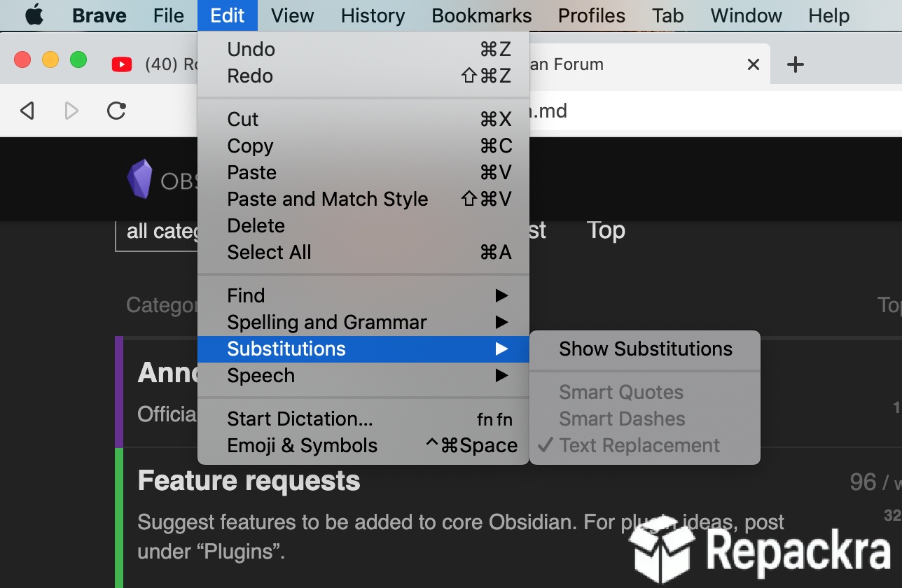Choose Start Dictation…
902x588 pixels.
(363, 419)
